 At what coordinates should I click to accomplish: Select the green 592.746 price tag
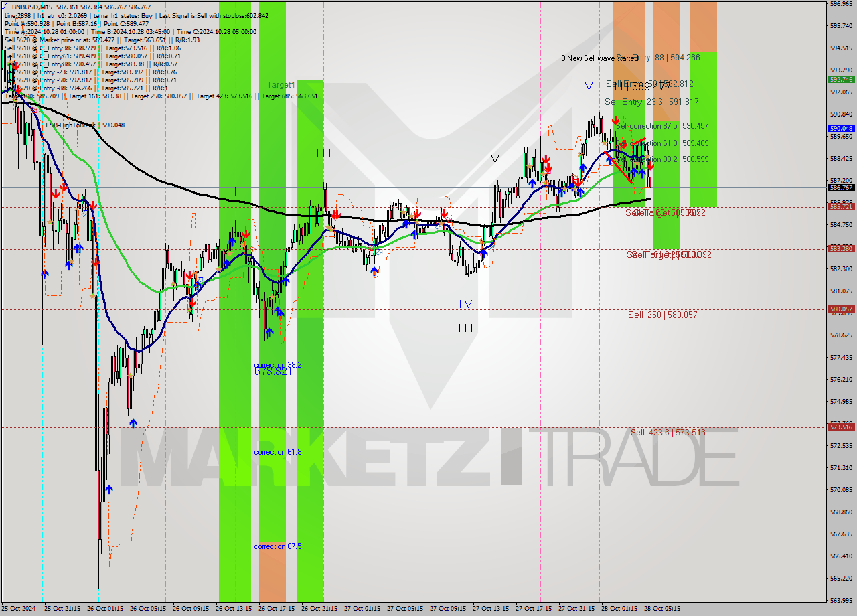click(841, 79)
